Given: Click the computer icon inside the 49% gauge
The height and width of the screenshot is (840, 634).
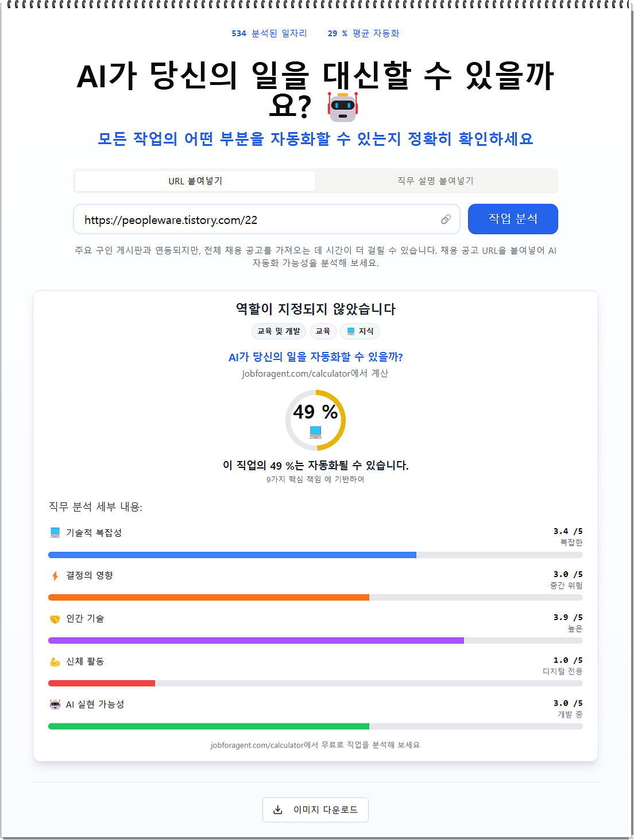Looking at the screenshot, I should point(315,431).
